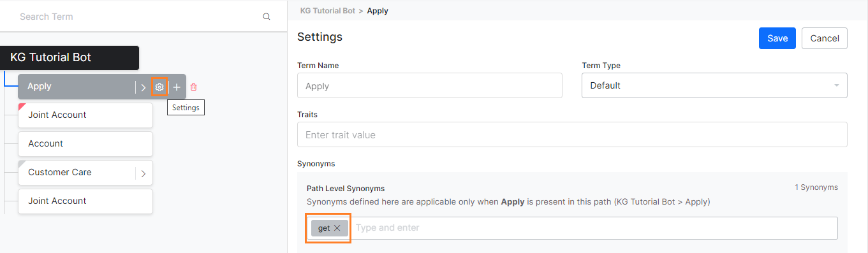
Task: Open settings gear on Apply node
Action: point(159,87)
